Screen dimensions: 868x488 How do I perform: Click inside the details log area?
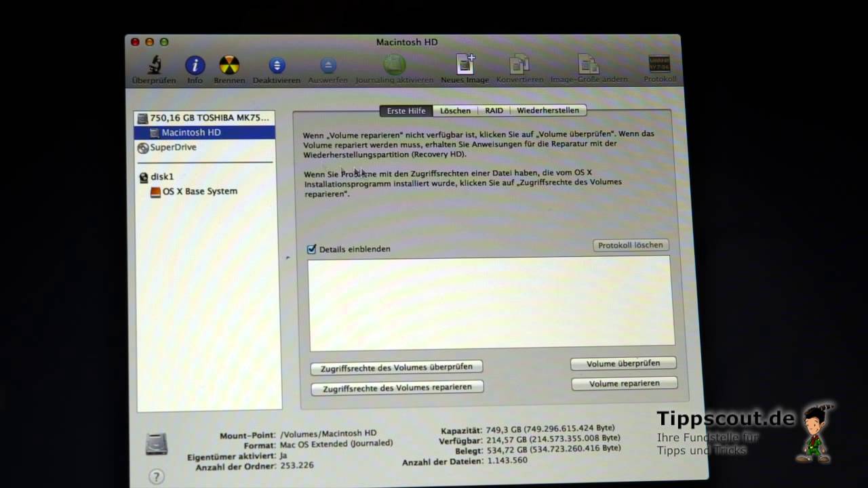492,304
